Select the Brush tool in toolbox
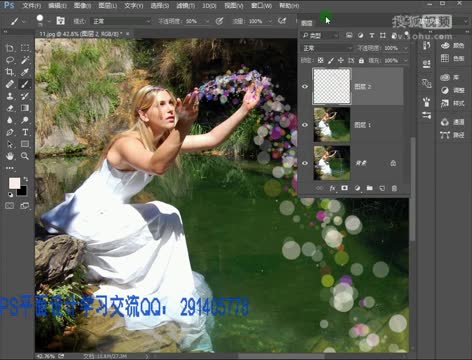472x360 pixels. tap(25, 84)
